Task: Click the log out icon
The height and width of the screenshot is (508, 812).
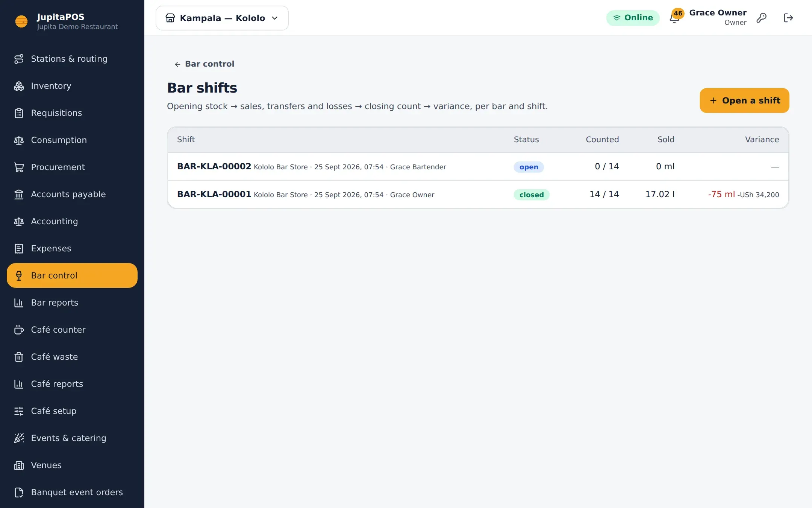Action: click(x=788, y=18)
